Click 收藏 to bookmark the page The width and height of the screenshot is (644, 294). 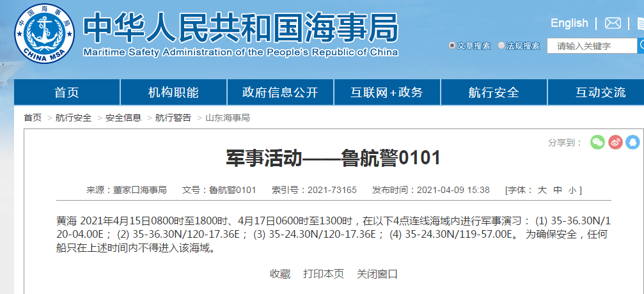(280, 274)
